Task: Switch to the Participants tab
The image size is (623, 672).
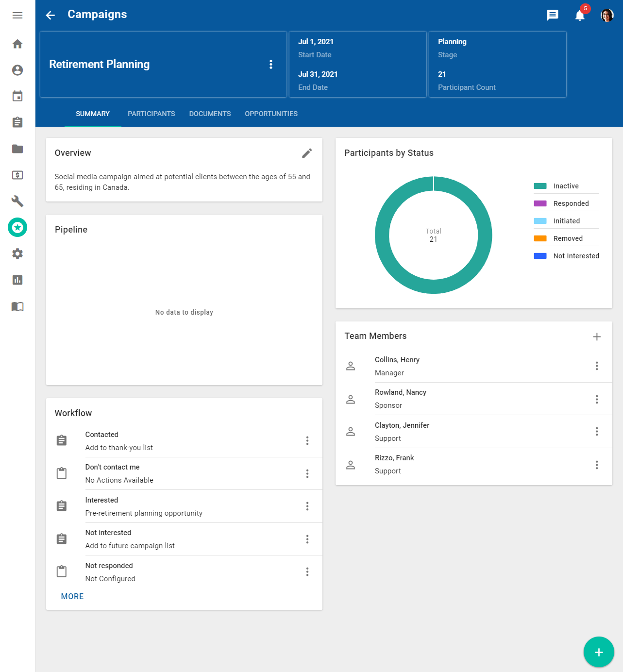Action: pyautogui.click(x=151, y=114)
